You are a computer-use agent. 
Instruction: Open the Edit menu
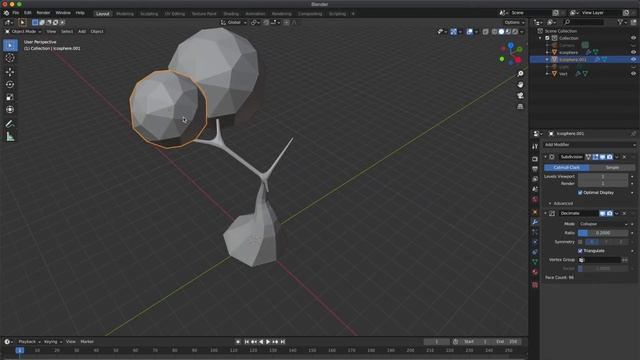click(x=27, y=13)
